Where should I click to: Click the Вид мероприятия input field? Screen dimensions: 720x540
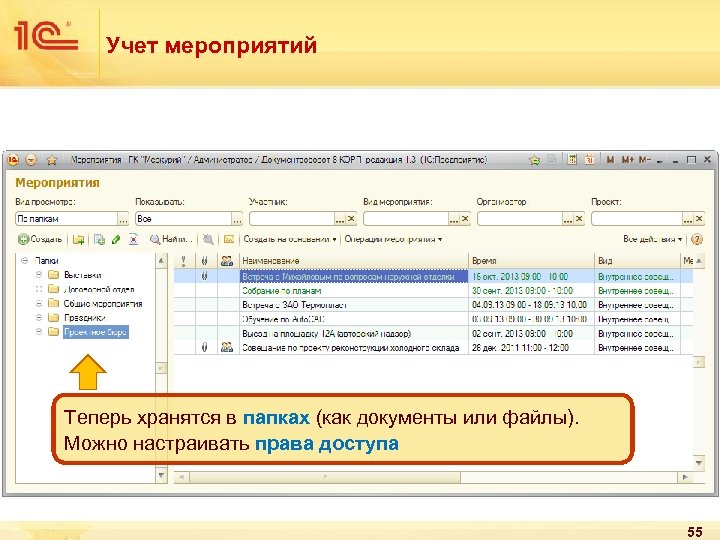(x=405, y=219)
